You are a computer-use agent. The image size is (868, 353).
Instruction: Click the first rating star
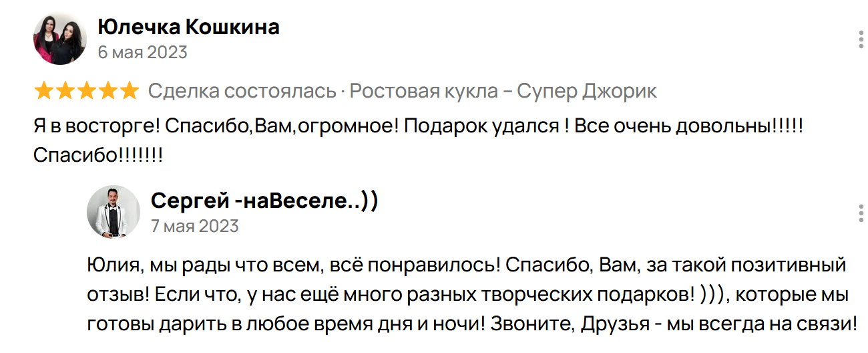[44, 91]
